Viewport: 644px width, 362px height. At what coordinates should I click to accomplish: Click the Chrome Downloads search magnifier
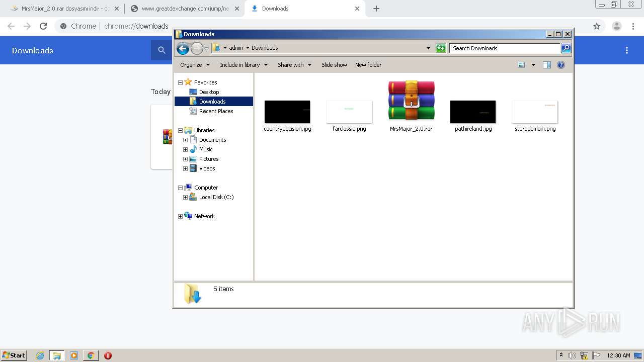pyautogui.click(x=162, y=50)
